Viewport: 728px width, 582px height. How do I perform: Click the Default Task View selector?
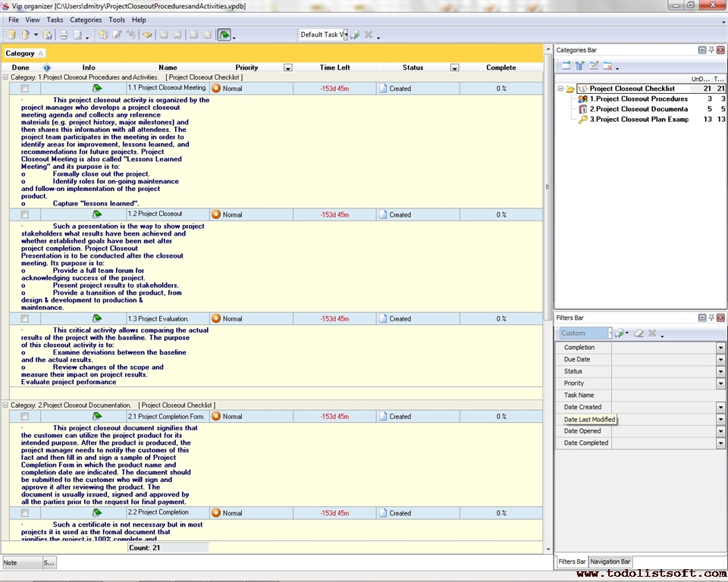pyautogui.click(x=322, y=34)
